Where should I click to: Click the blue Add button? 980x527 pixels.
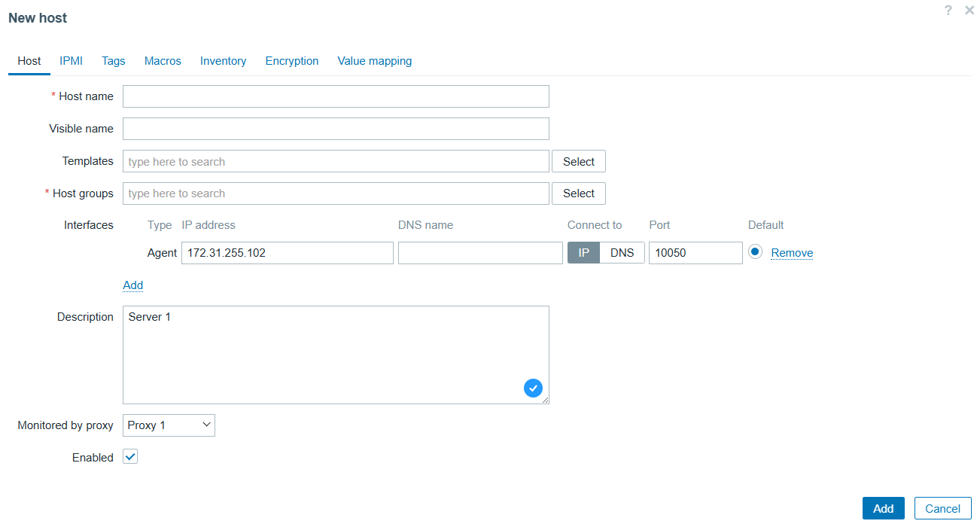coord(883,508)
